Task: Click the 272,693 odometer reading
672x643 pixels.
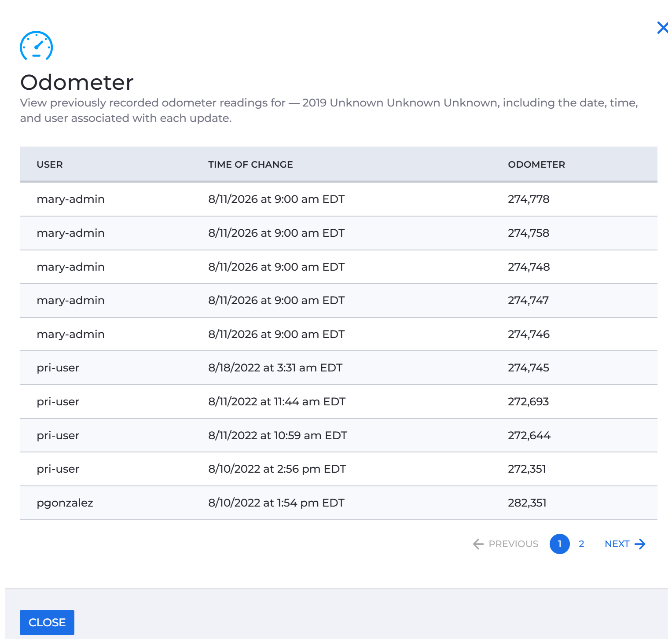Action: pos(528,402)
